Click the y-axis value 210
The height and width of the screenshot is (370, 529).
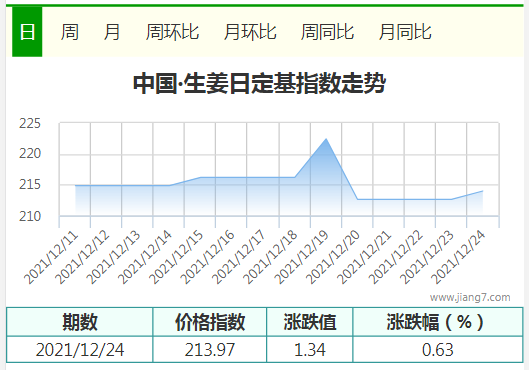(x=30, y=217)
